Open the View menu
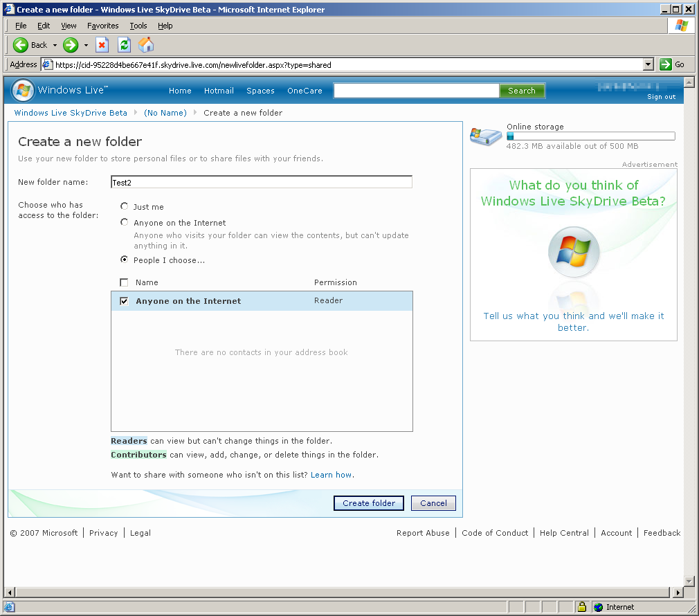This screenshot has width=699, height=616. [69, 26]
